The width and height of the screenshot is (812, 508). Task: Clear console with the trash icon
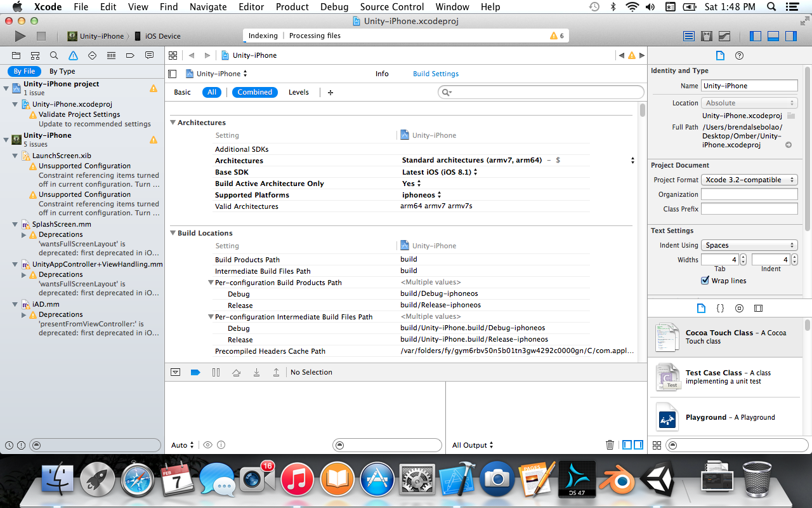click(x=610, y=445)
